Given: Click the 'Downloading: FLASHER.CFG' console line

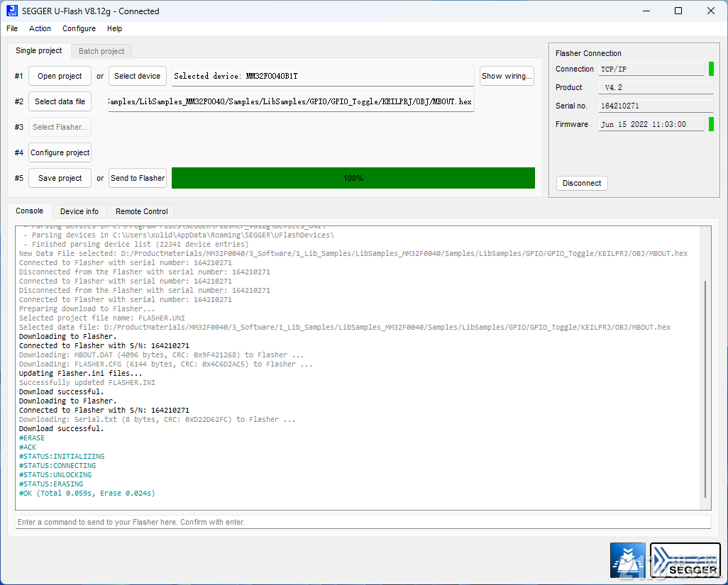Looking at the screenshot, I should pyautogui.click(x=166, y=364).
